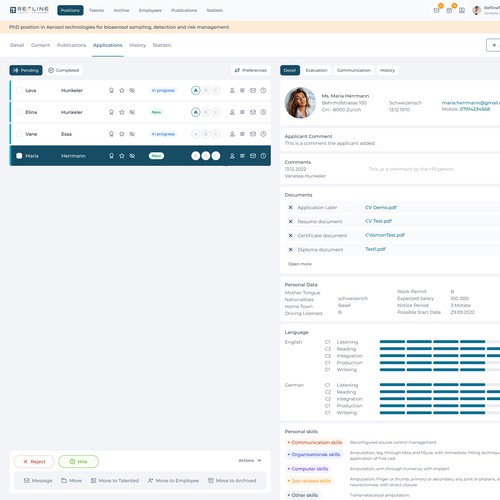
Task: Click the award icon in Leva's row
Action: (x=111, y=90)
